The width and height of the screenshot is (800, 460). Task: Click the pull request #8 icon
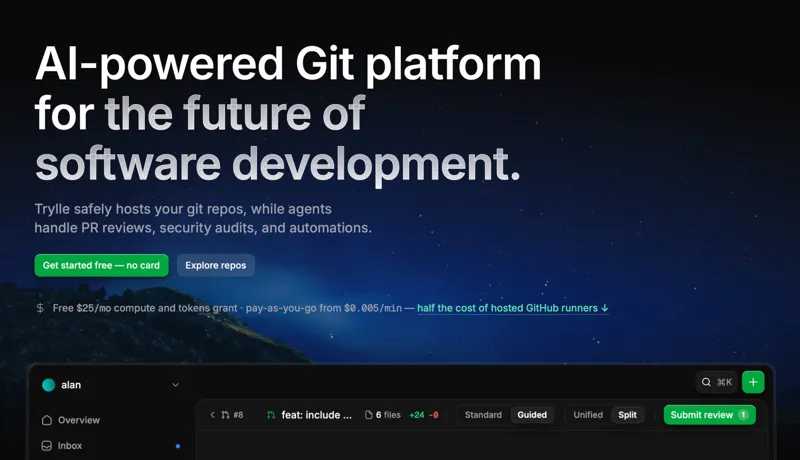225,415
